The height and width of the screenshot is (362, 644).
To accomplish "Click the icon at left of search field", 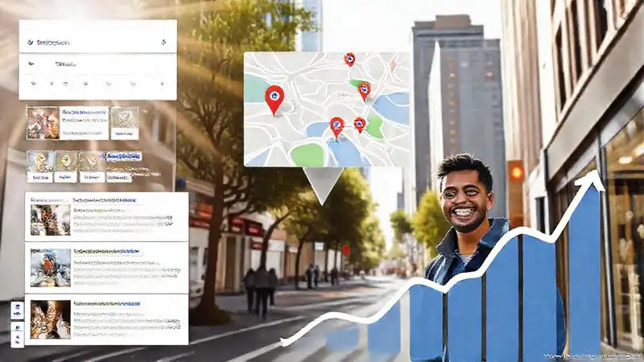I will (30, 43).
